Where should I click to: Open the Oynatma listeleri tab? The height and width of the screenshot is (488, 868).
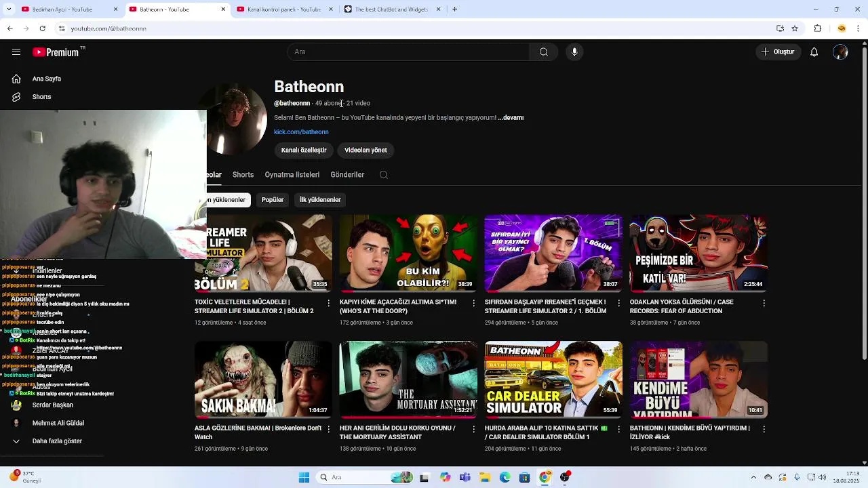(x=292, y=175)
